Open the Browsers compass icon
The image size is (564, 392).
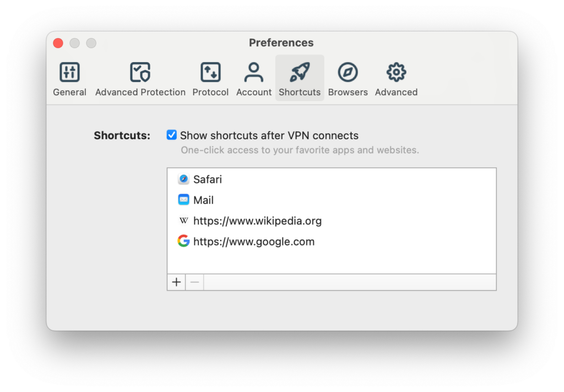[348, 72]
